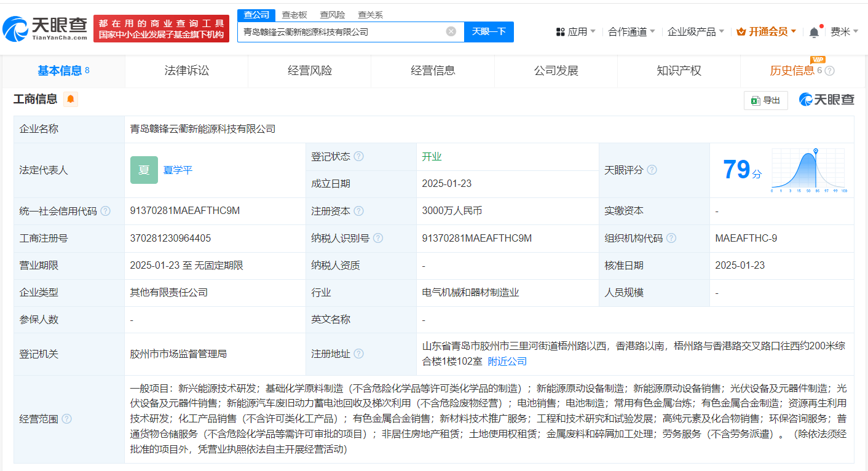Click question icon next to 经营范围
This screenshot has width=868, height=471.
click(x=66, y=419)
